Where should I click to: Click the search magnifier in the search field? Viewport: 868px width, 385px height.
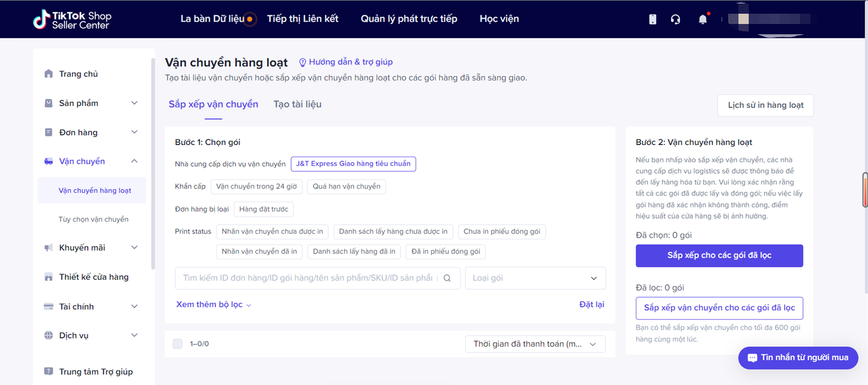[x=447, y=278]
